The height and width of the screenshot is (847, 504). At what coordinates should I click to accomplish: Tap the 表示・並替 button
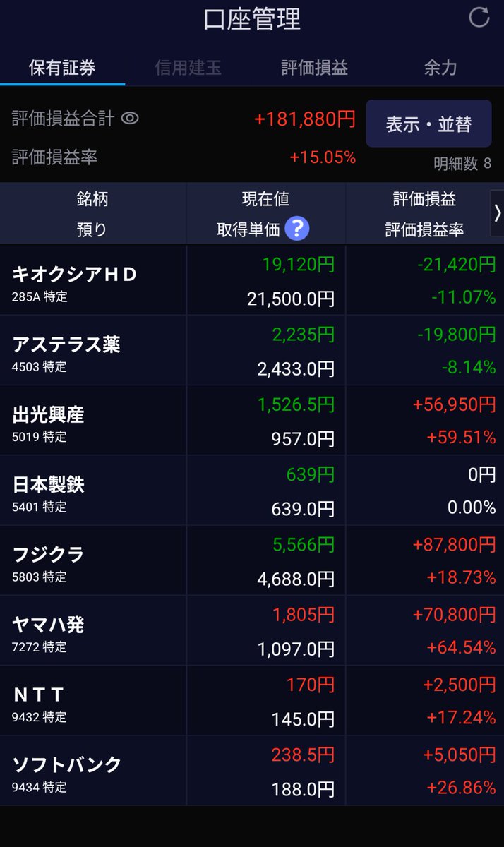click(428, 124)
